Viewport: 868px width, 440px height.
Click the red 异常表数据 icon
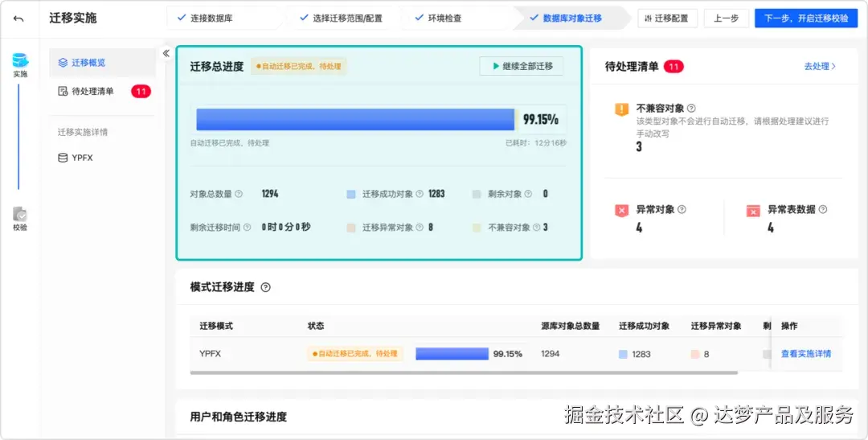(753, 211)
